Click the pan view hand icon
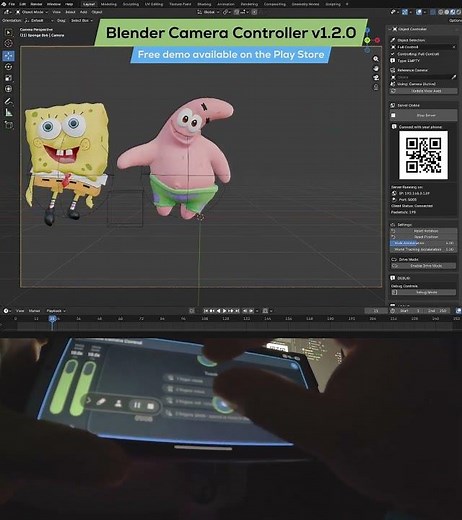 click(x=376, y=68)
